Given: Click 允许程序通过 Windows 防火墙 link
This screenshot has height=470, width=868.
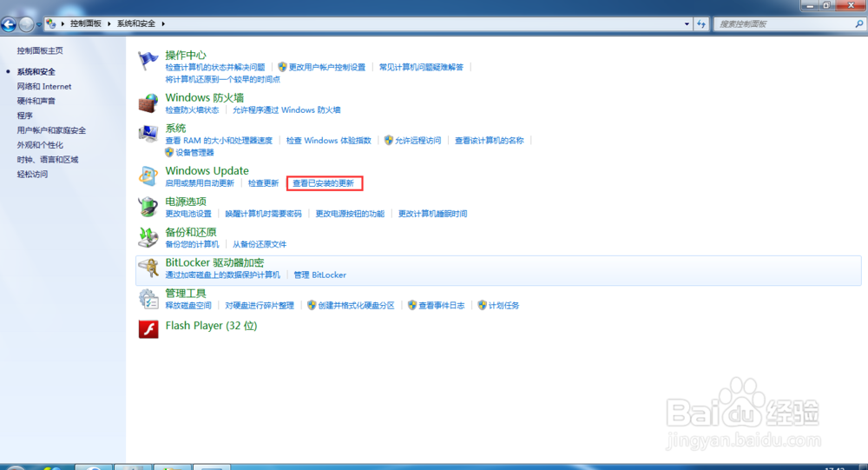Looking at the screenshot, I should tap(286, 109).
